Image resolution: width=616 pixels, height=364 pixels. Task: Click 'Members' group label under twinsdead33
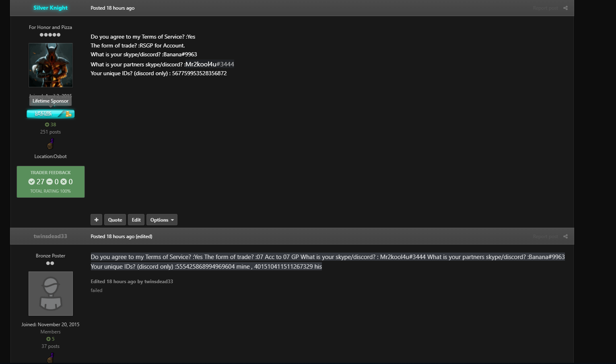(50, 332)
